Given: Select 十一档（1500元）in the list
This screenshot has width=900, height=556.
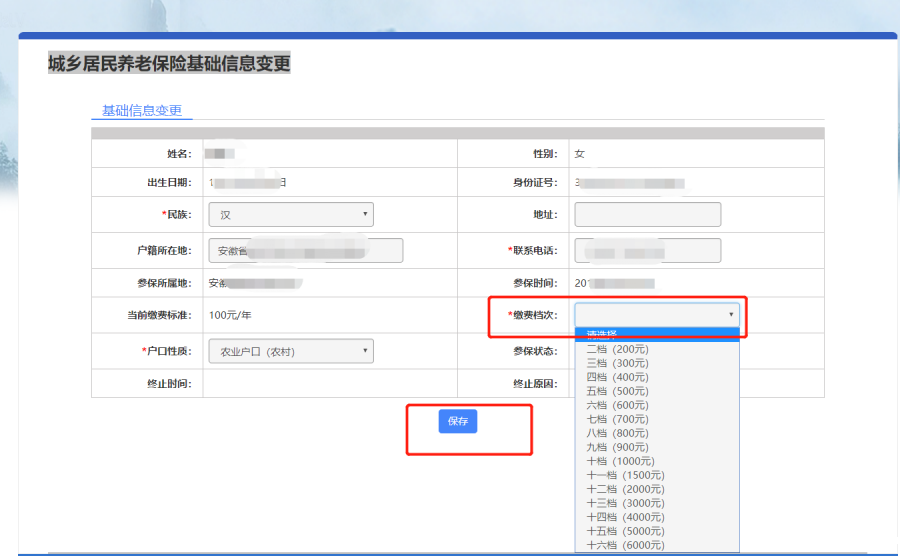Looking at the screenshot, I should (625, 475).
